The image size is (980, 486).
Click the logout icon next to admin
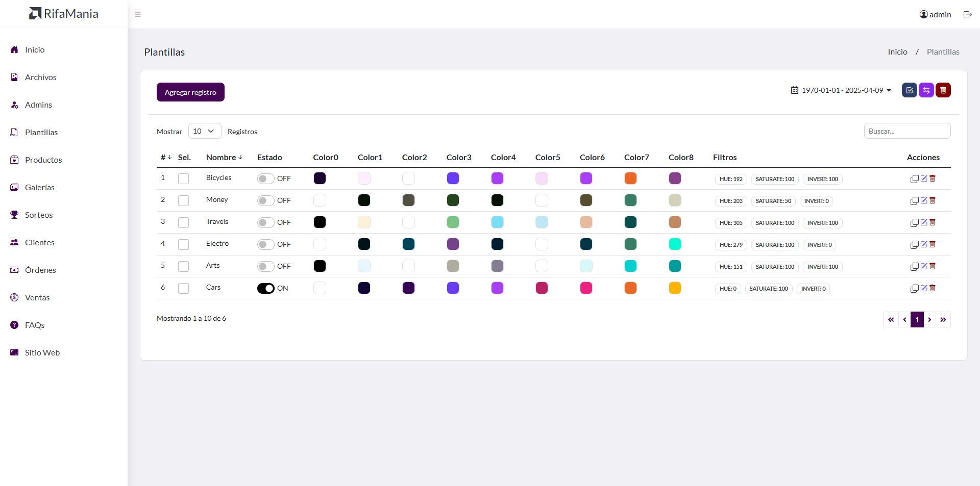(967, 14)
